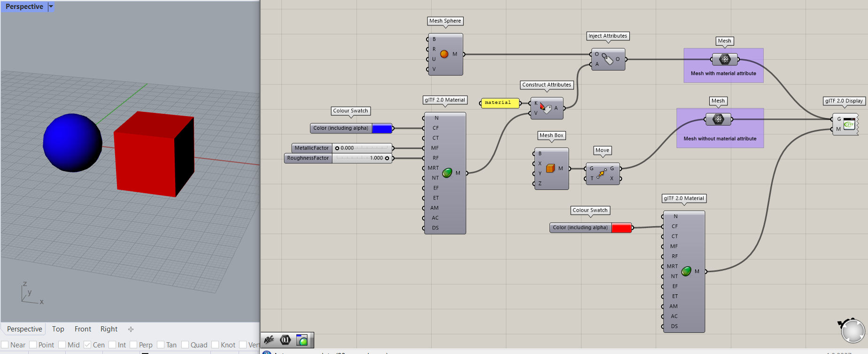Click the Mesh without material attribute parameter icon
Screen dimensions: 868x354
coord(718,119)
